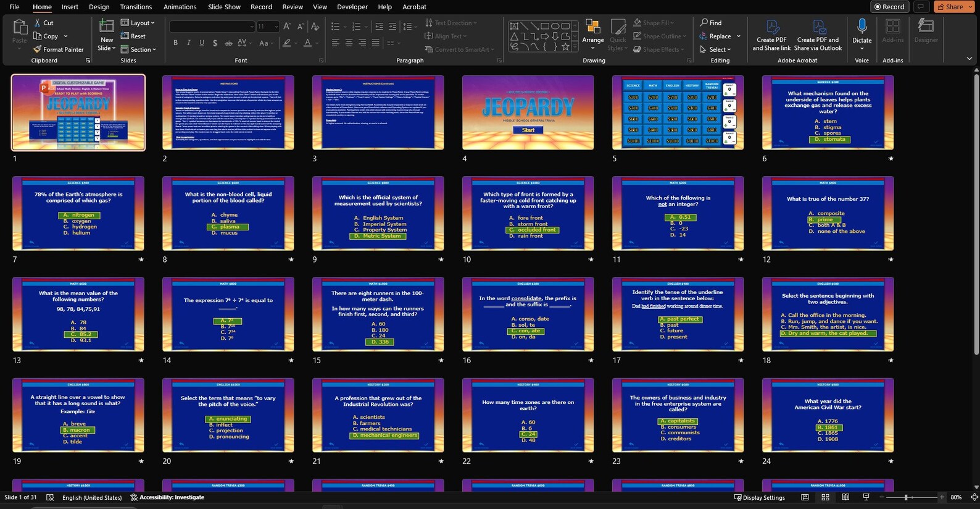
Task: Open the font size dropdown
Action: [276, 27]
